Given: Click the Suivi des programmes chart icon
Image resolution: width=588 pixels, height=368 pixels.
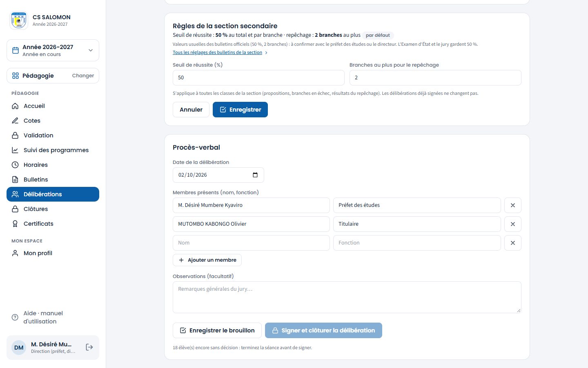Looking at the screenshot, I should 15,150.
